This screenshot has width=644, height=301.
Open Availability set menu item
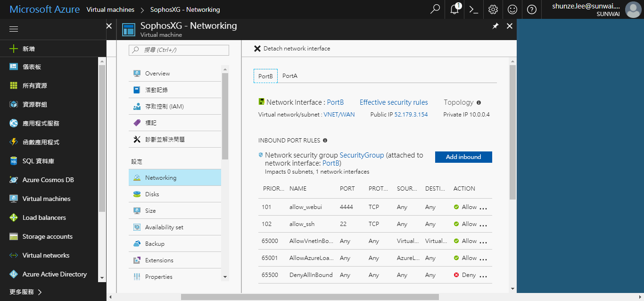tap(175, 227)
